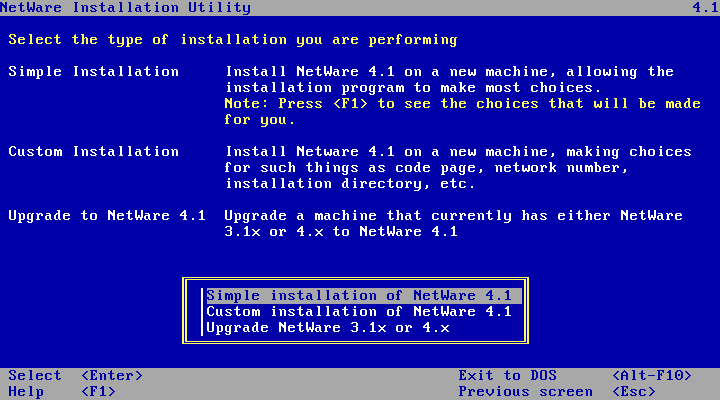Select Simple installation of NetWare 4.1
Image resolution: width=720 pixels, height=400 pixels.
coord(364,295)
